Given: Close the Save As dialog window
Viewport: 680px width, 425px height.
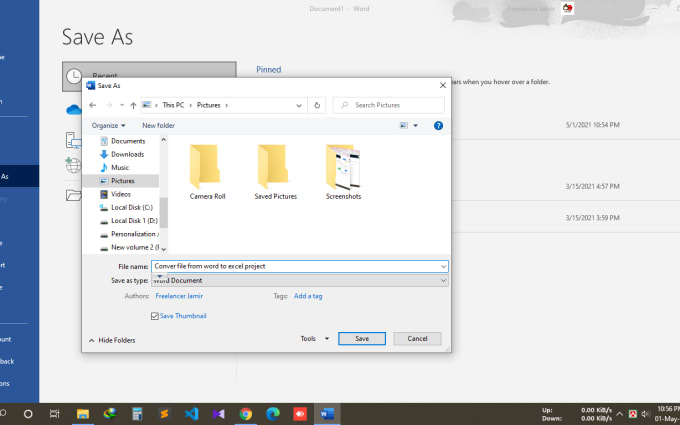Looking at the screenshot, I should pyautogui.click(x=442, y=86).
